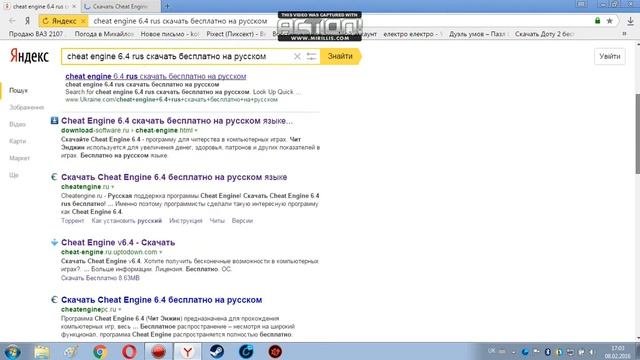Open bookmark 'Продаю ВАЗ 2107'
The image size is (640, 360).
click(x=36, y=34)
